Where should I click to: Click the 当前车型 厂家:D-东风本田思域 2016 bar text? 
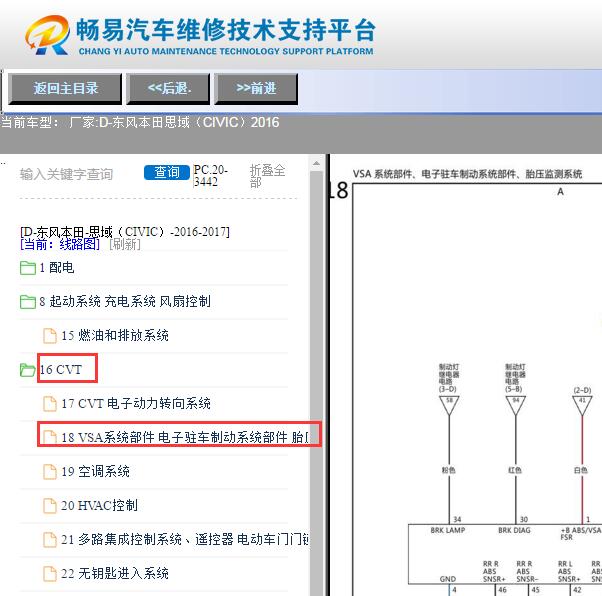pyautogui.click(x=141, y=123)
